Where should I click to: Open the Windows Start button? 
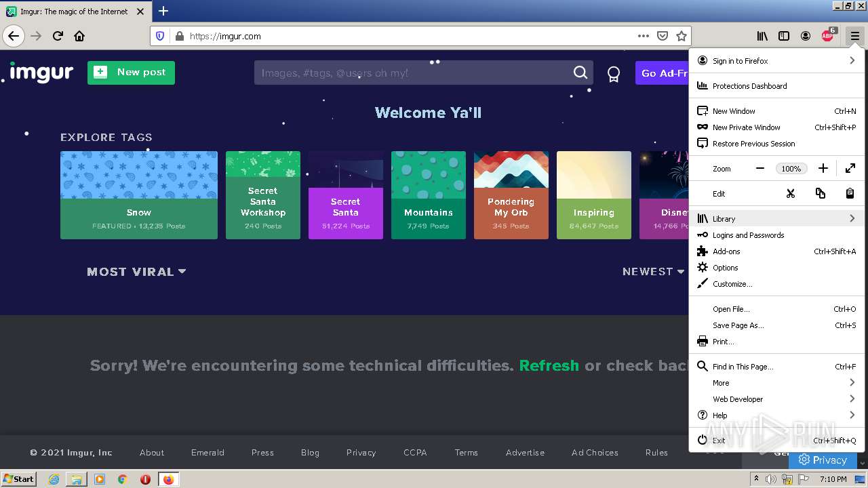[18, 479]
